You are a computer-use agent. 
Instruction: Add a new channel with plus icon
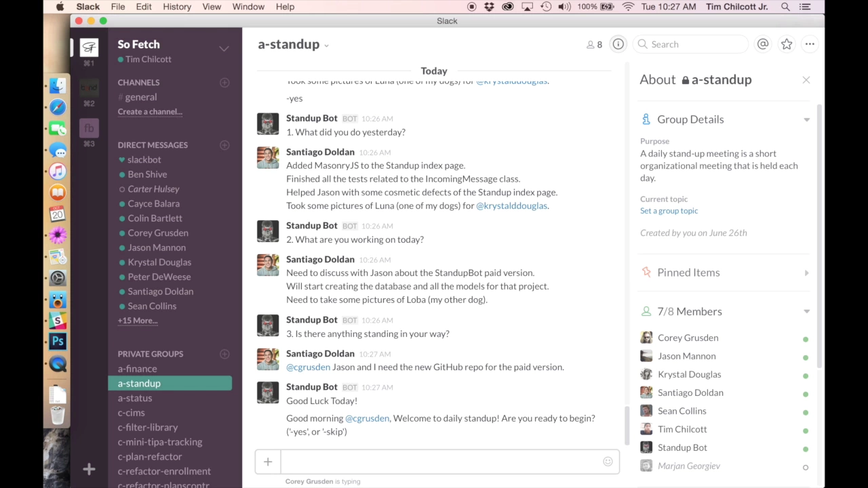click(x=224, y=83)
